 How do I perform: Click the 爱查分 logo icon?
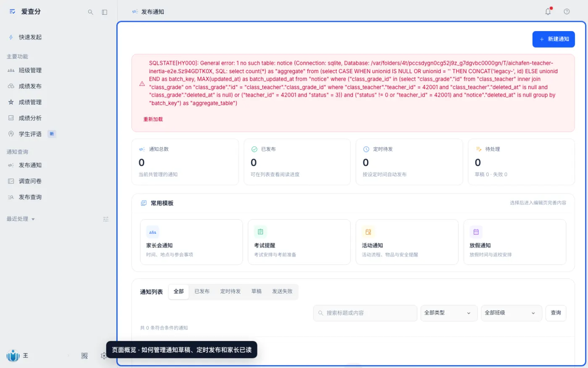(12, 12)
